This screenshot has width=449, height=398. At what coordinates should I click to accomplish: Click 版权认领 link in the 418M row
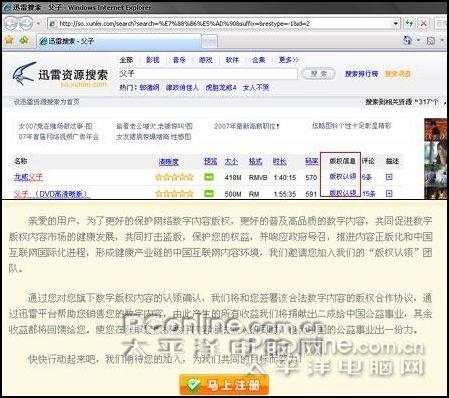(343, 177)
